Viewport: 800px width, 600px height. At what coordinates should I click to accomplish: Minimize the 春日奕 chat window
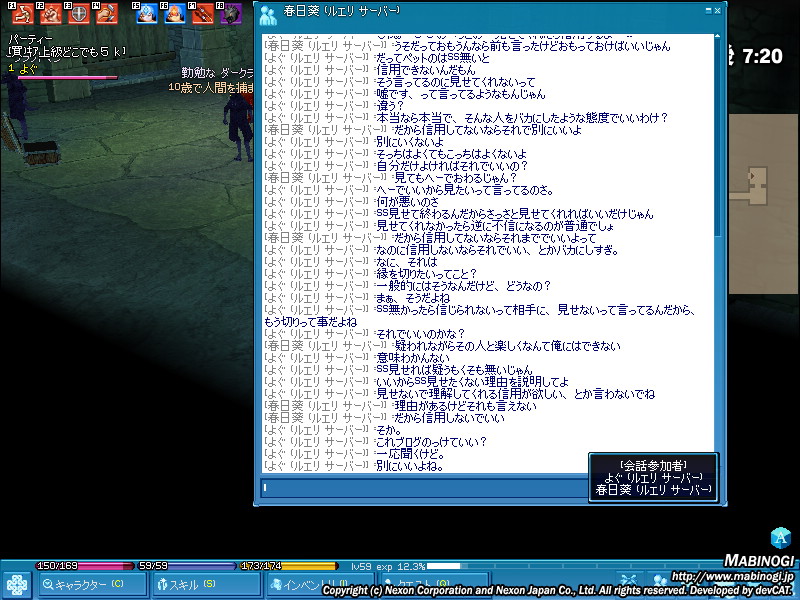[709, 10]
